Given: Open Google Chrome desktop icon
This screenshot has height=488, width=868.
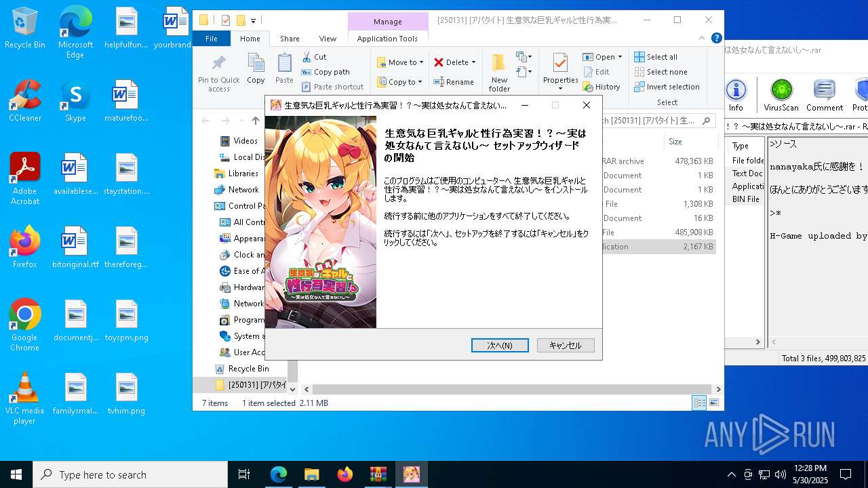Looking at the screenshot, I should tap(25, 325).
